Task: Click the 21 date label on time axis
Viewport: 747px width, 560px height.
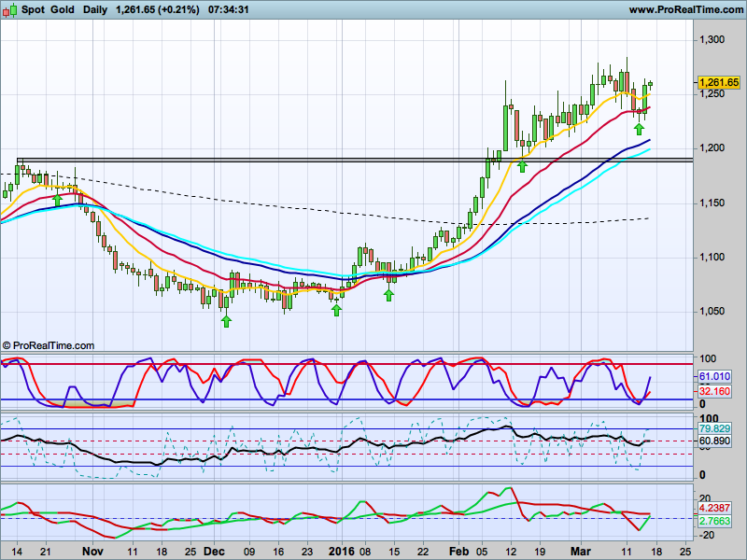Action: click(46, 552)
